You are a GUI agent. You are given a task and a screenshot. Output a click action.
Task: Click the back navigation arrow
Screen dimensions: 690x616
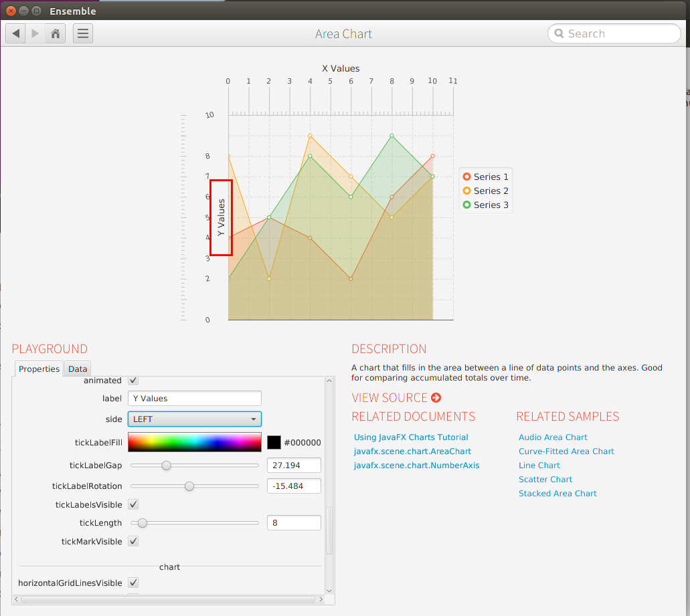(16, 33)
